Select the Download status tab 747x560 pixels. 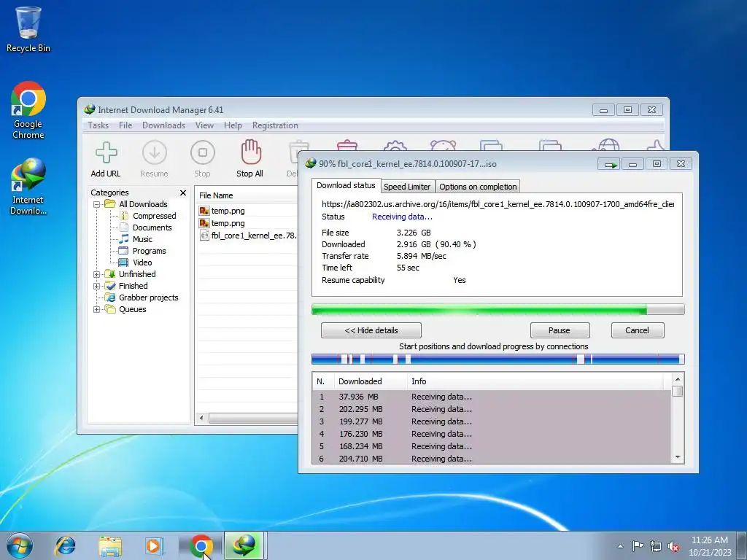pos(346,186)
